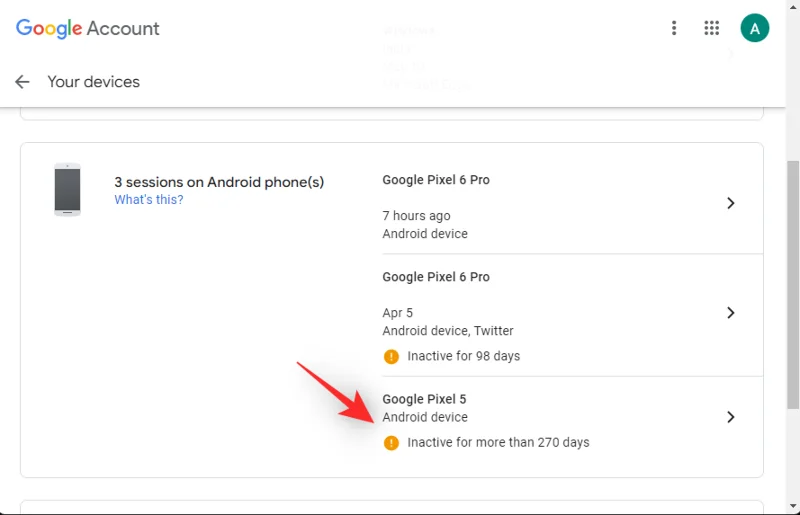Image resolution: width=800 pixels, height=515 pixels.
Task: Click the scrollbar down arrow
Action: 793,506
